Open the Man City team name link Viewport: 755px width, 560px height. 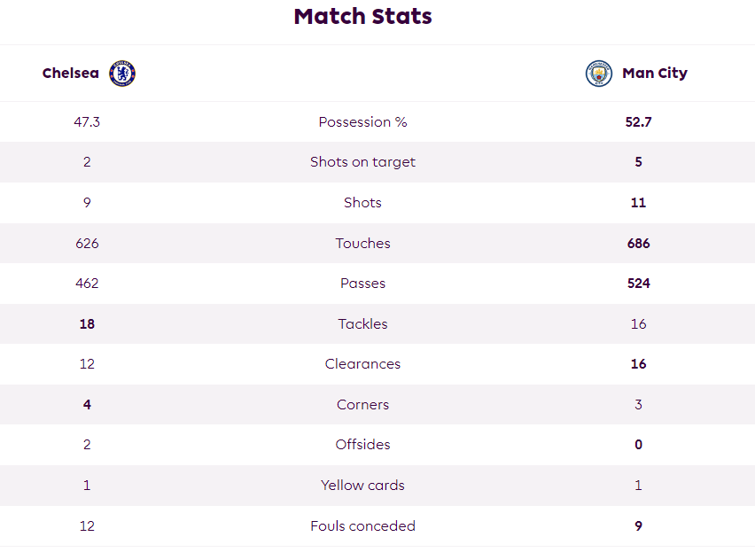(x=655, y=74)
